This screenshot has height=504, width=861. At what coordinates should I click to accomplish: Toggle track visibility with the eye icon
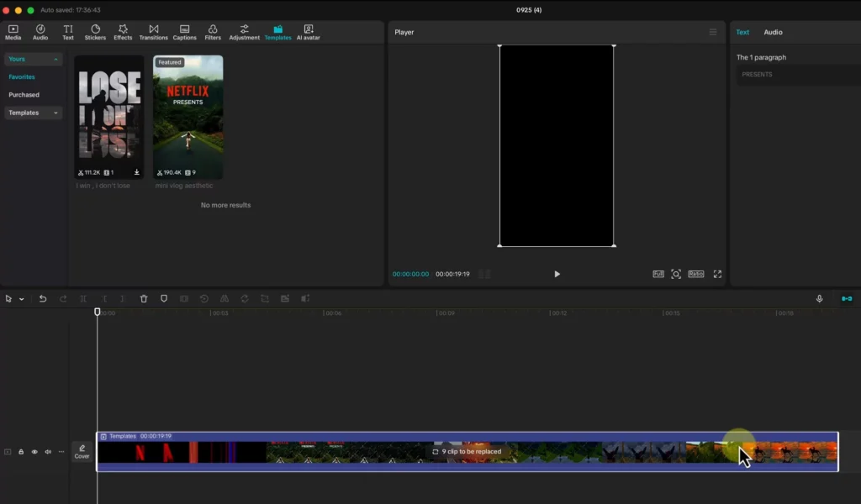(x=34, y=452)
